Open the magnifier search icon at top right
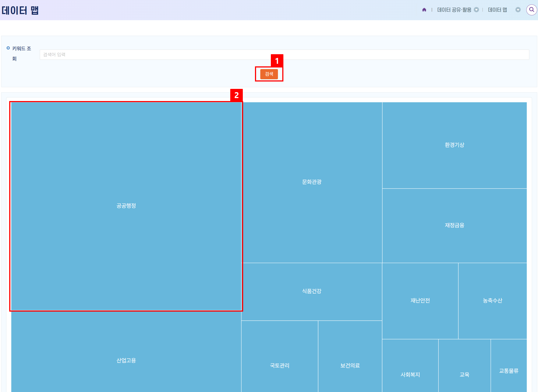 click(531, 10)
